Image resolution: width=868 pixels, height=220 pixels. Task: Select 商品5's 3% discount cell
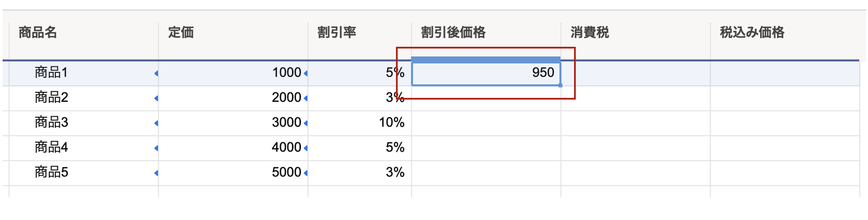(360, 173)
